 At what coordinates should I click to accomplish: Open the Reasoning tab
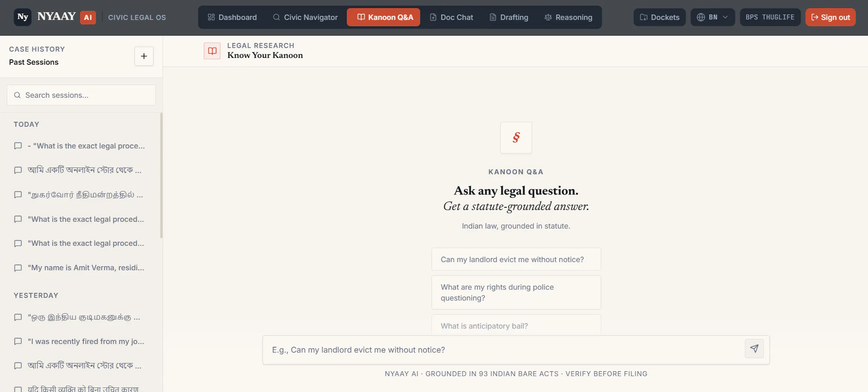[x=568, y=17]
